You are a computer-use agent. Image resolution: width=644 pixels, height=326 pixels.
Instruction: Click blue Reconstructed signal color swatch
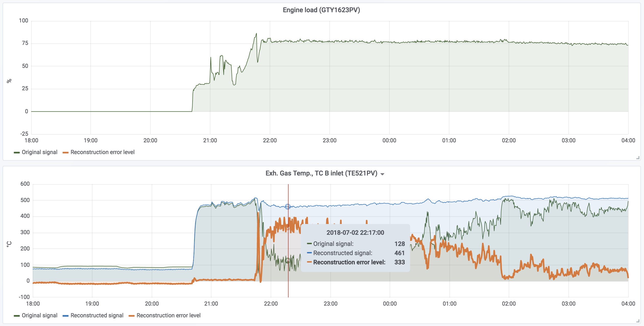coord(65,316)
